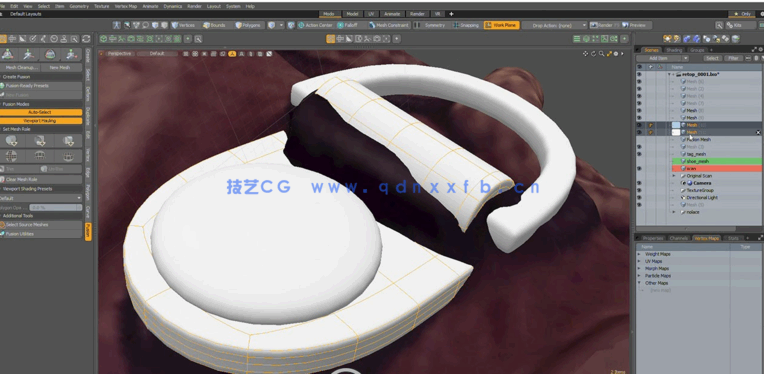764x374 pixels.
Task: Click the green shoe_mesh color row
Action: click(x=716, y=161)
